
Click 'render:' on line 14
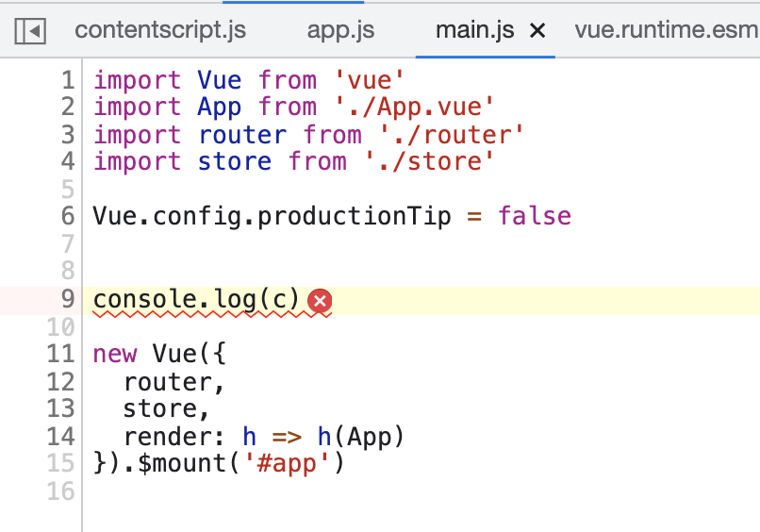pyautogui.click(x=174, y=437)
